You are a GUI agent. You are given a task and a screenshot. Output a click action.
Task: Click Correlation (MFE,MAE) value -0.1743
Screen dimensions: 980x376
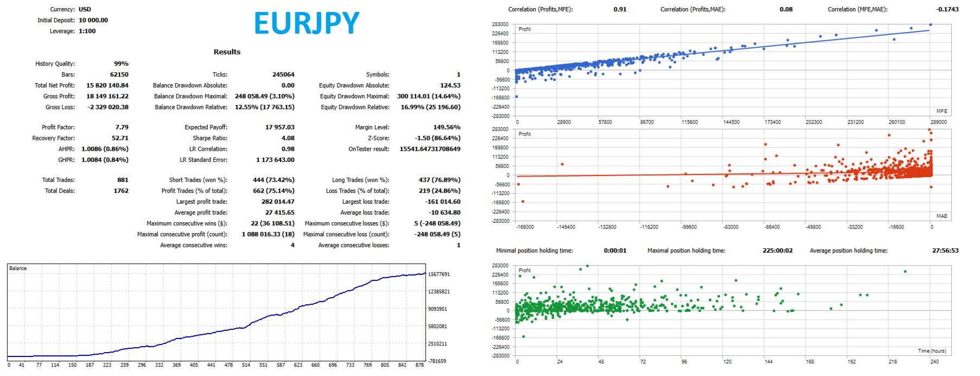pyautogui.click(x=947, y=9)
